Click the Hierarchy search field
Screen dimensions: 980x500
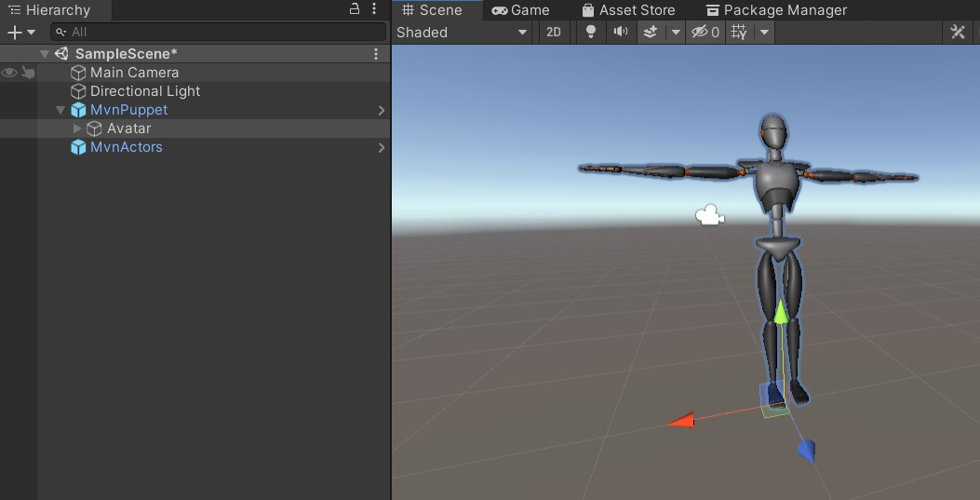click(x=218, y=32)
